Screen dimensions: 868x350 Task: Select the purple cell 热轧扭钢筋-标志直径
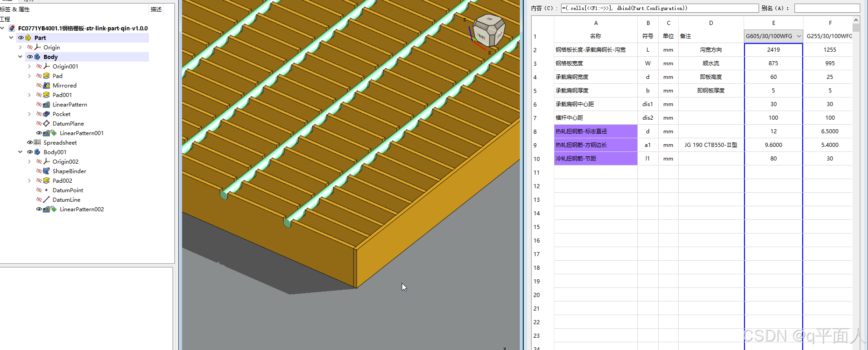596,131
